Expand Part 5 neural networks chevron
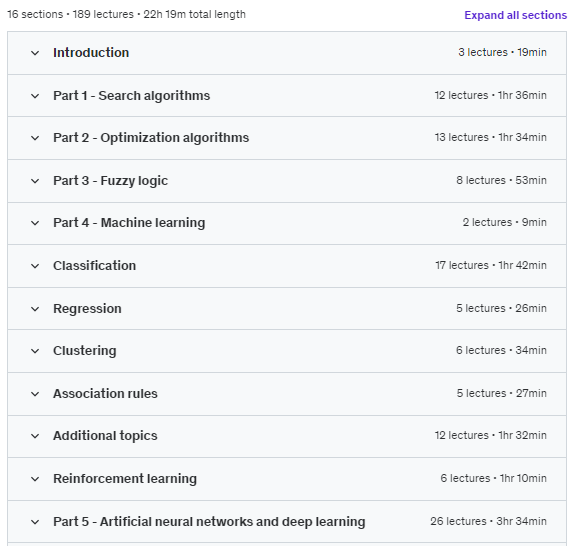This screenshot has width=576, height=546. (35, 522)
